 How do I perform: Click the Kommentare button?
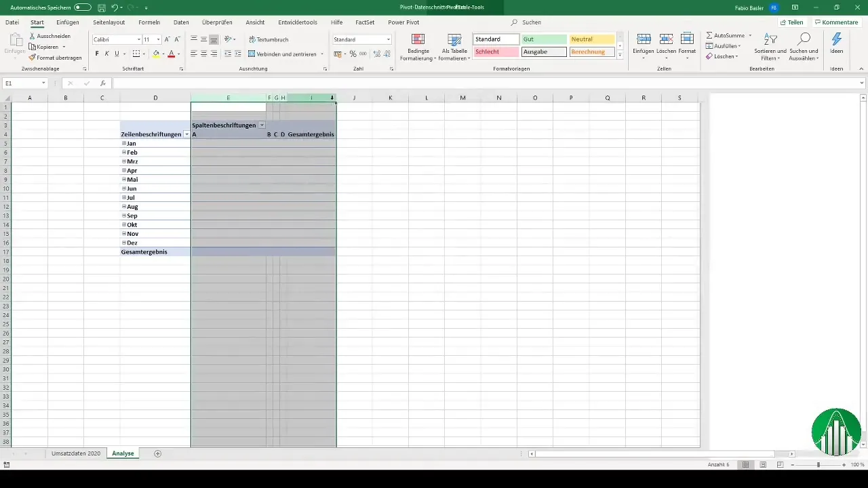coord(836,22)
